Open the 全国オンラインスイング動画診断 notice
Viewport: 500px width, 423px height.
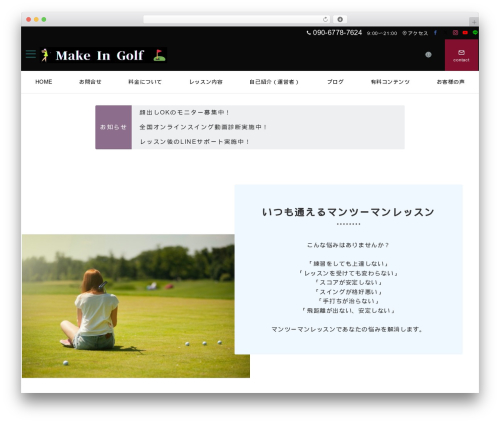[x=203, y=127]
